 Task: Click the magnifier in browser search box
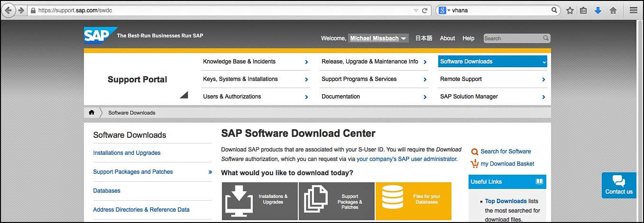(554, 10)
